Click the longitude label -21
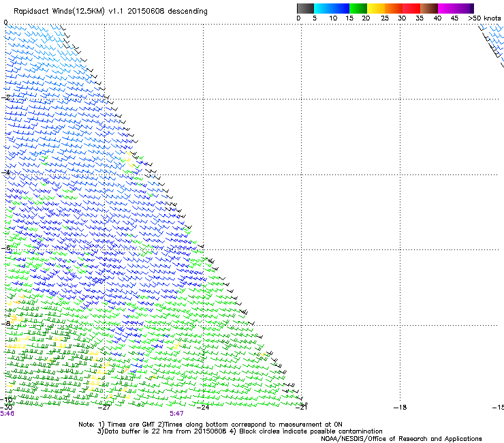Screen dimensions: 504x443 [x=301, y=408]
